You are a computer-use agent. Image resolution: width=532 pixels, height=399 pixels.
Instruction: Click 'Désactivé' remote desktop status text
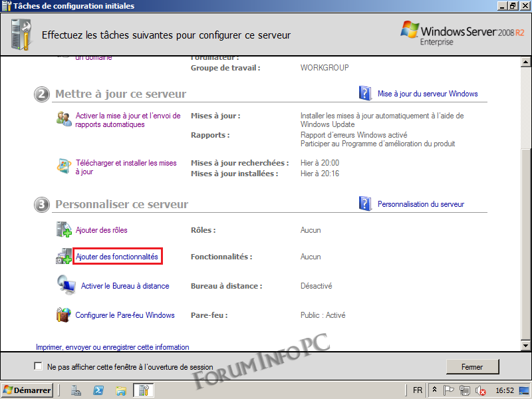(x=317, y=286)
